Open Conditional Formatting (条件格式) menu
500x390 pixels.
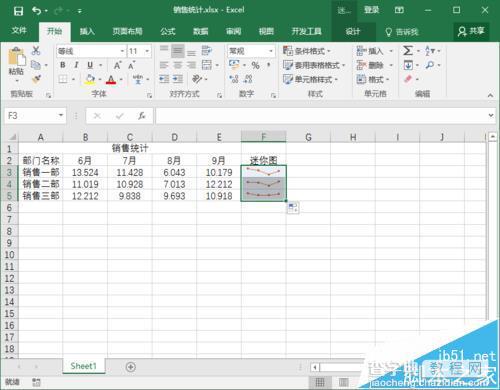306,51
